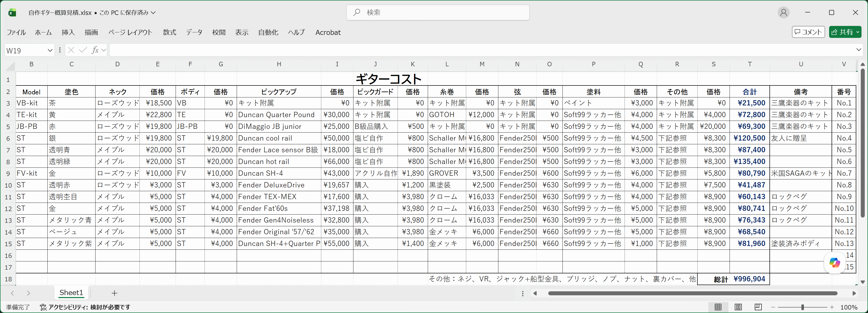Zoom in with the plus icon
868x313 pixels.
pyautogui.click(x=832, y=307)
